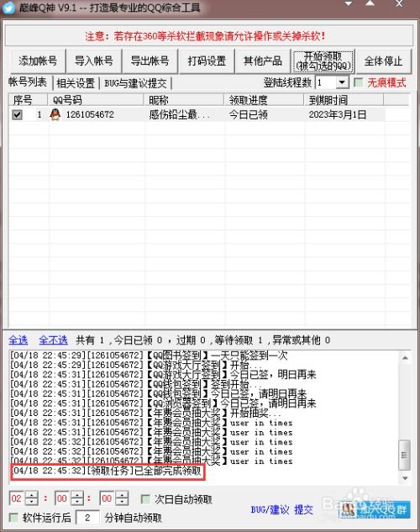Click 加入QQ群 button
The image size is (420, 532).
tap(375, 509)
